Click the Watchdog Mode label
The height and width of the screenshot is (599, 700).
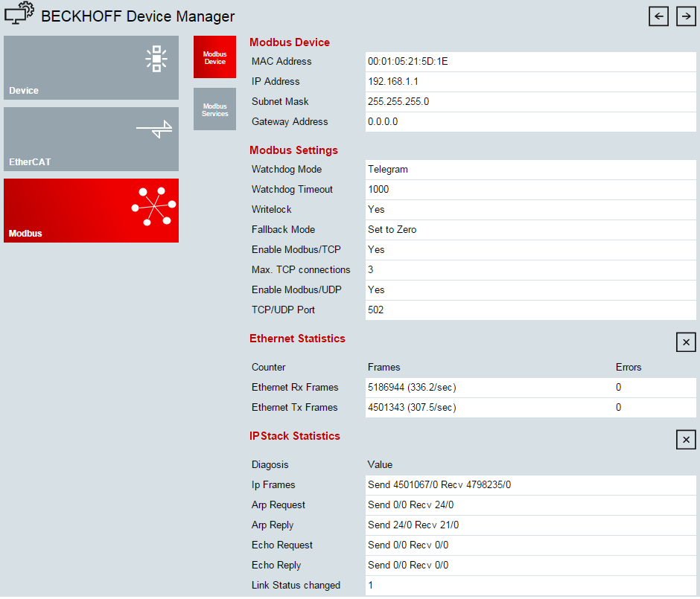pyautogui.click(x=287, y=170)
